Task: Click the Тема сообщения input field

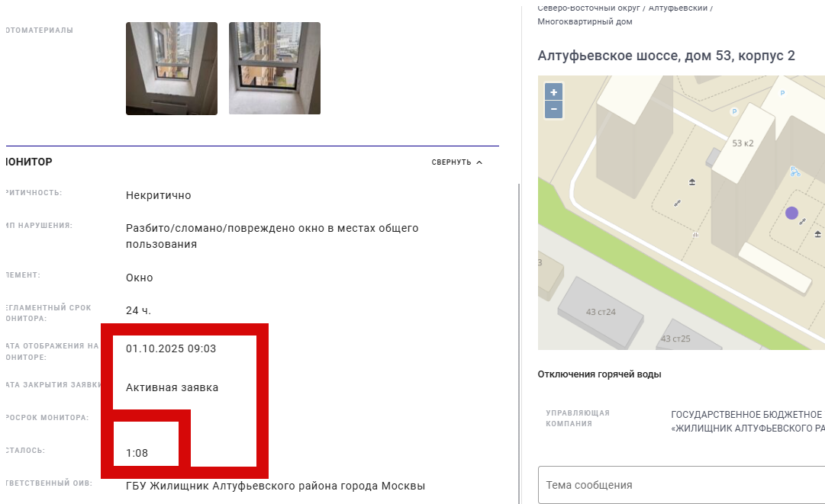Action: 682,484
